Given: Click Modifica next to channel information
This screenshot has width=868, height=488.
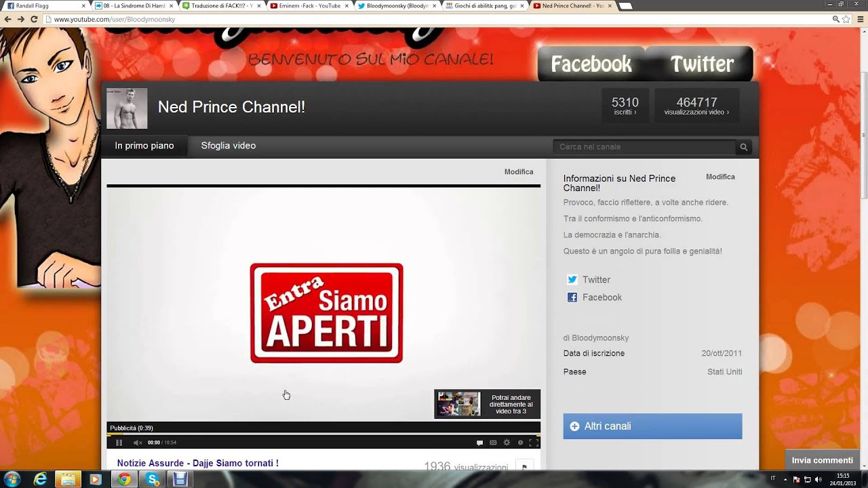Looking at the screenshot, I should [720, 177].
